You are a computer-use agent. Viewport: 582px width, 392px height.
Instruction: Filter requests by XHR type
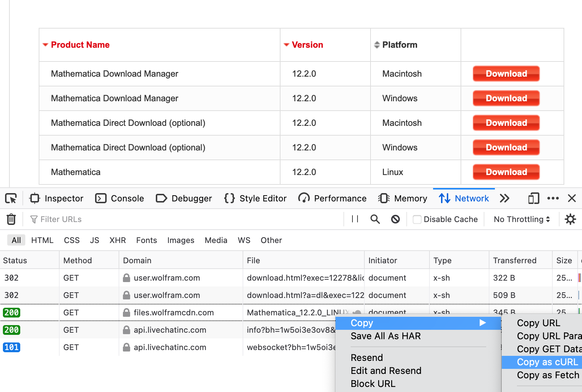(x=117, y=240)
